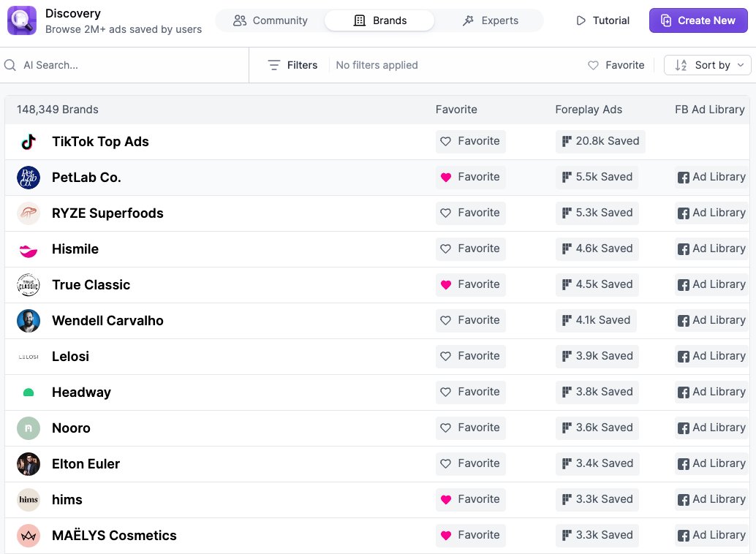The height and width of the screenshot is (554, 756).
Task: Click the RYZE Superfoods brand name
Action: [107, 213]
